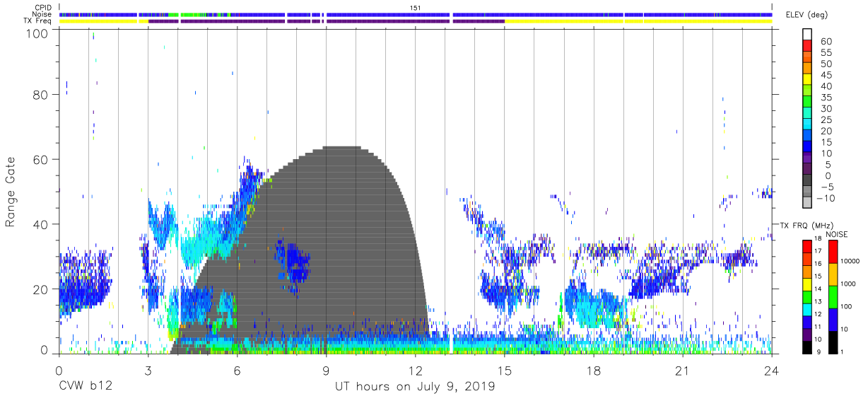Click the '1' label on the NOISE scale
The image size is (868, 401).
point(843,351)
